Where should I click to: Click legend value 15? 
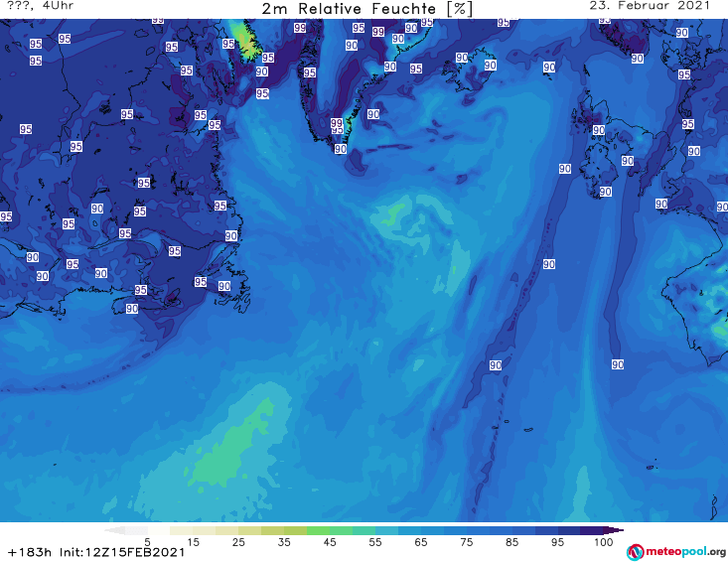(193, 542)
